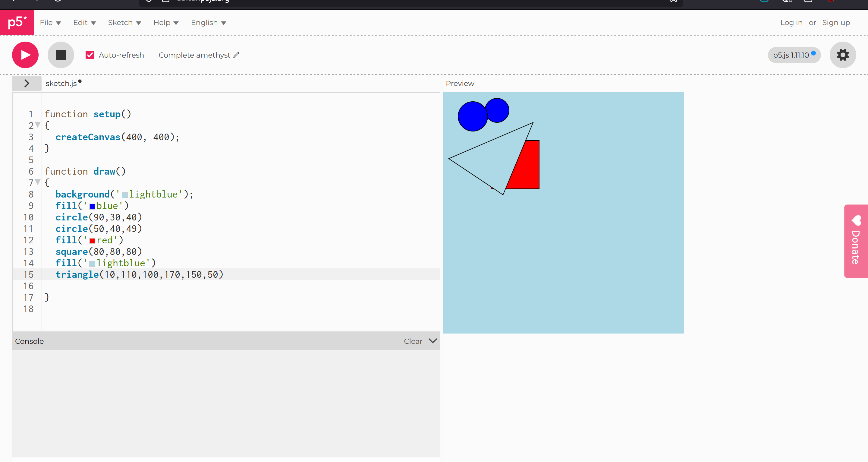Expand the sidebar file list arrow
Viewport: 868px width, 462px height.
(x=27, y=83)
